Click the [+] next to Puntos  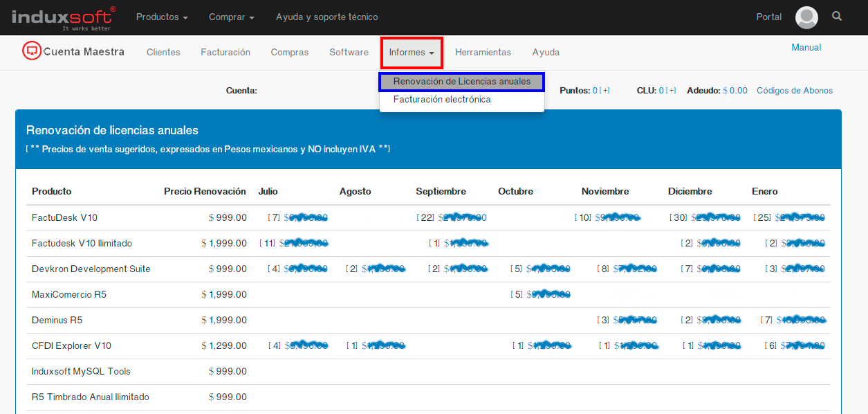605,91
